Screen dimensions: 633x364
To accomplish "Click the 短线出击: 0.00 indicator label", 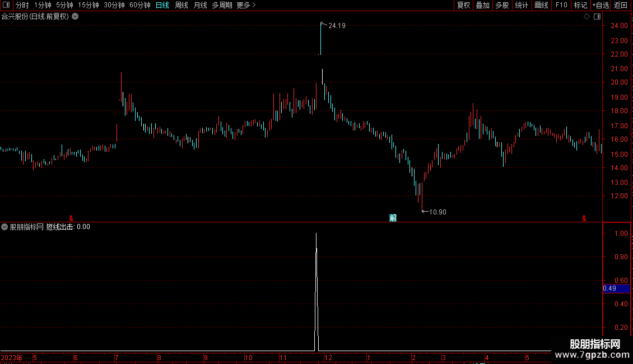I will coord(68,227).
